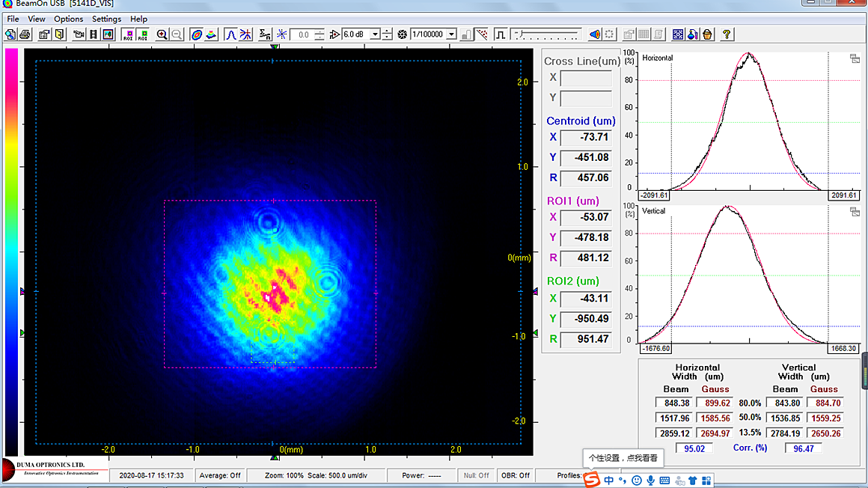Viewport: 868px width, 488px height.
Task: Click the yellow question mark help icon
Action: tap(727, 34)
